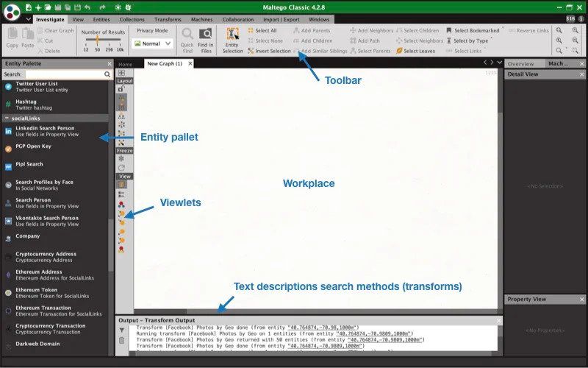
Task: Toggle the Freeze snowflake icon
Action: [x=121, y=158]
